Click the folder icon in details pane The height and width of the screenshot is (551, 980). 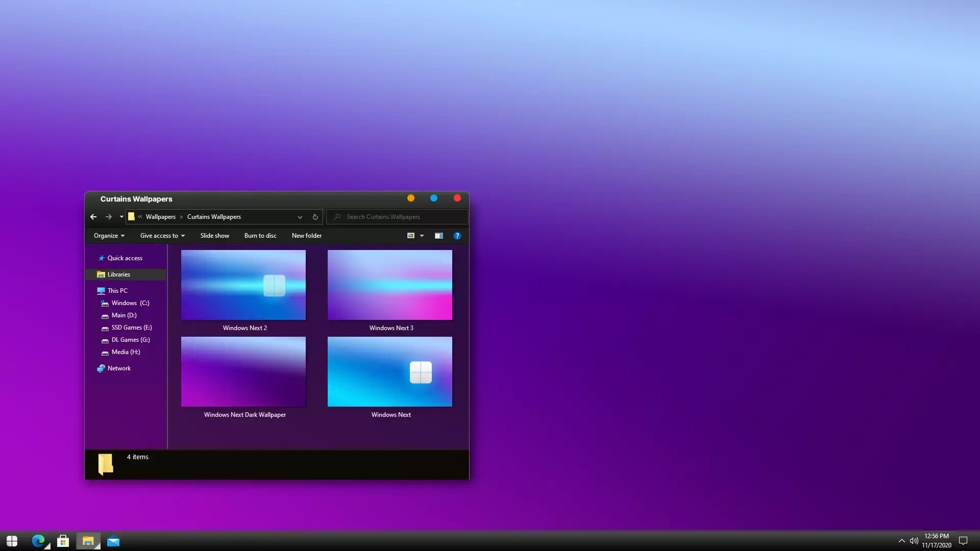point(106,464)
